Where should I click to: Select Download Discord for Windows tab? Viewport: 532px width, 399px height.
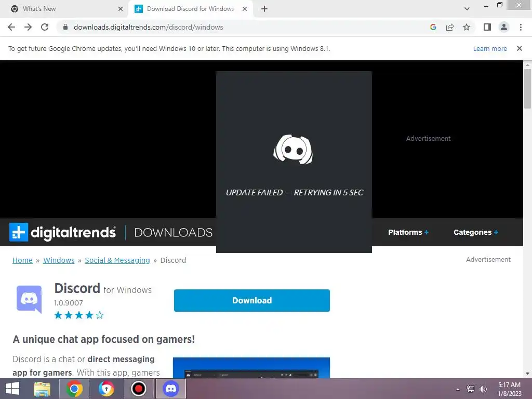tap(190, 9)
